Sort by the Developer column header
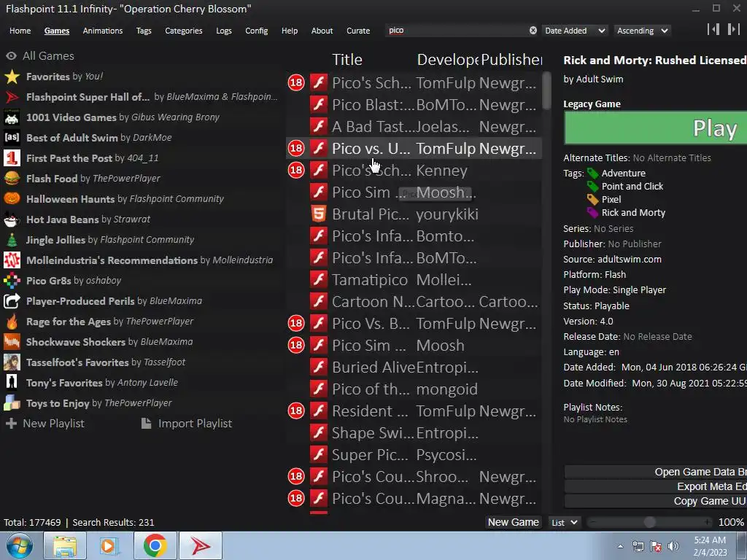 pos(447,60)
